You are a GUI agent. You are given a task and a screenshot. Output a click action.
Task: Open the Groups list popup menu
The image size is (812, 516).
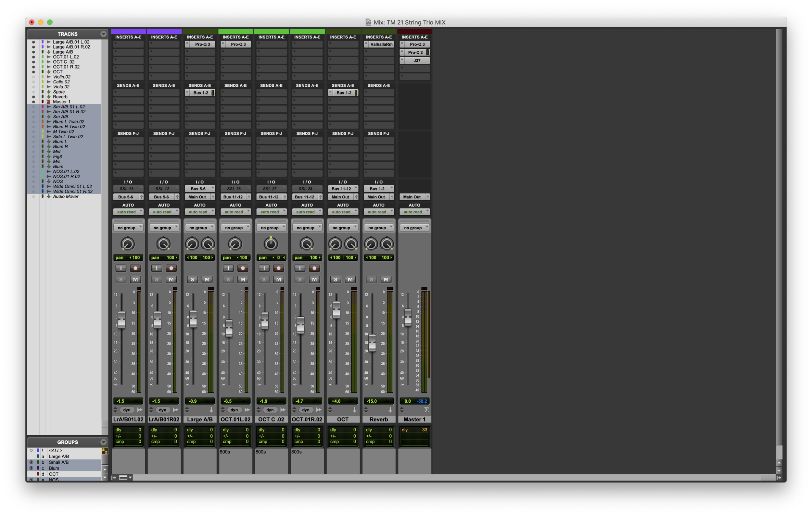pos(104,442)
